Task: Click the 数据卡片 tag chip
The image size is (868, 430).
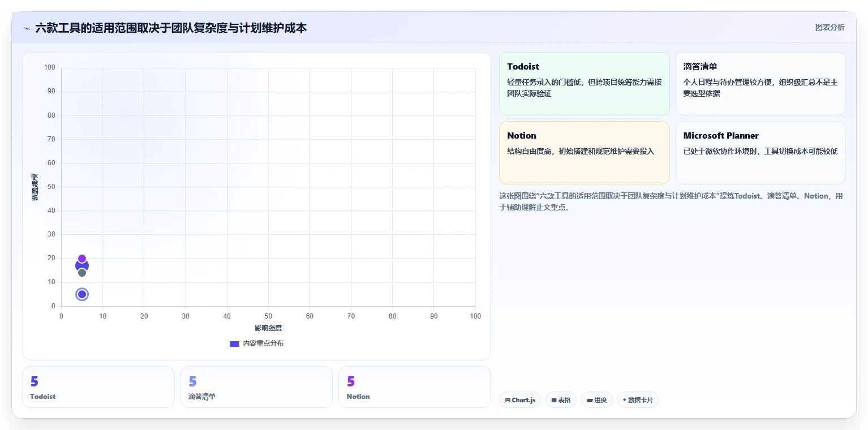Action: [638, 400]
